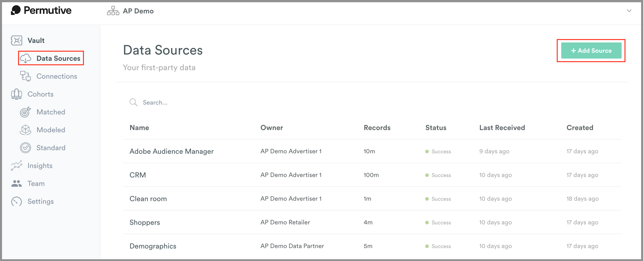This screenshot has height=261, width=644.
Task: Click the 18 days ago value
Action: [582, 199]
